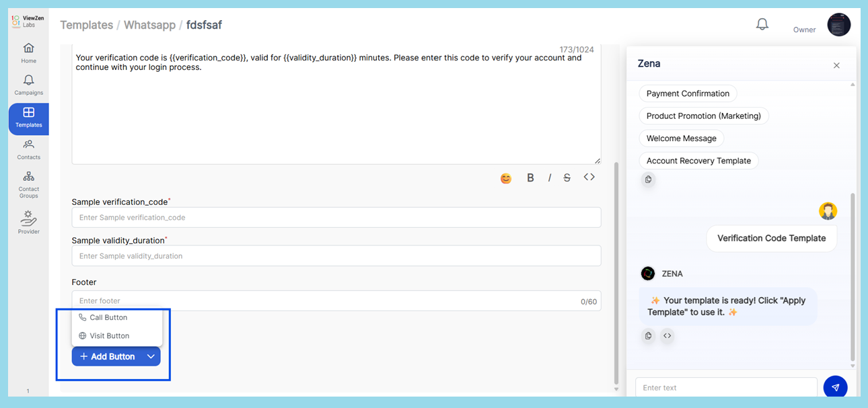The height and width of the screenshot is (408, 868).
Task: Open Campaigns from the sidebar
Action: [x=28, y=85]
